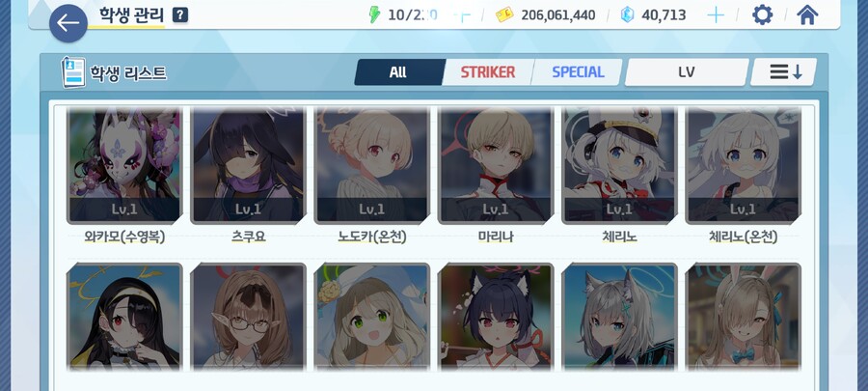Switch to the SPECIAL tab

(578, 72)
